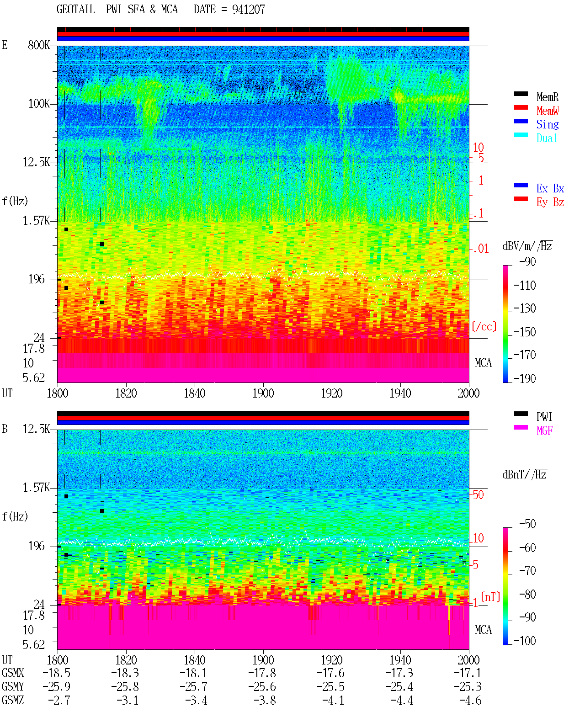Click the dBnT/√Hz unit label
The height and width of the screenshot is (728, 585).
[525, 474]
